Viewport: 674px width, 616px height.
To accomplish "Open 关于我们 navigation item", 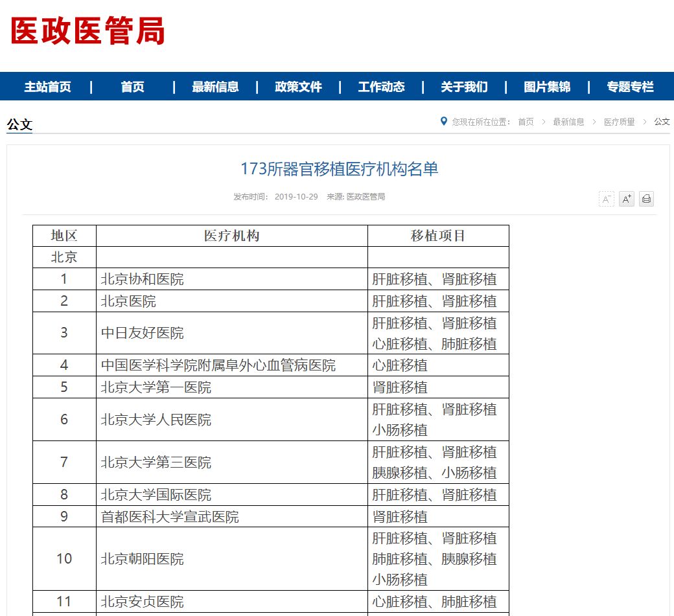I will 464,87.
